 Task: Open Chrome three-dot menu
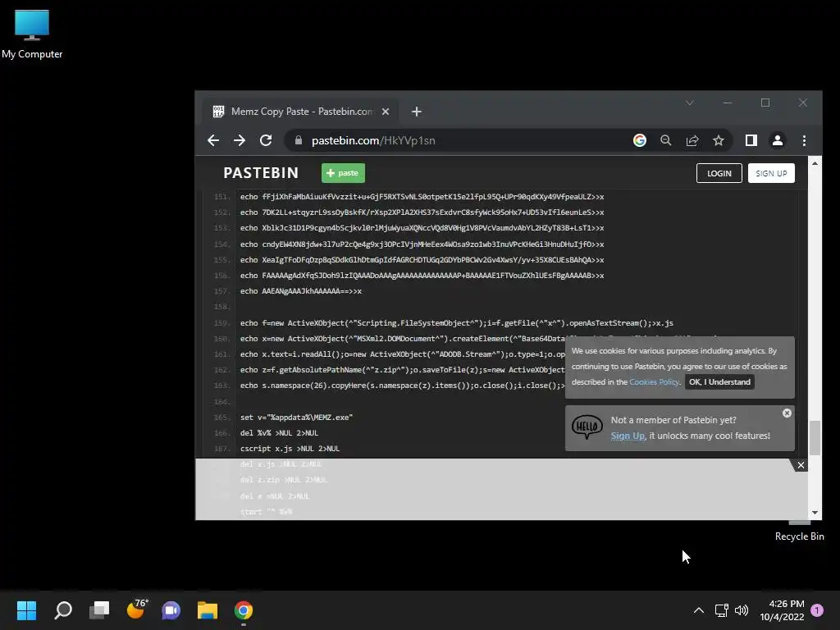point(804,140)
